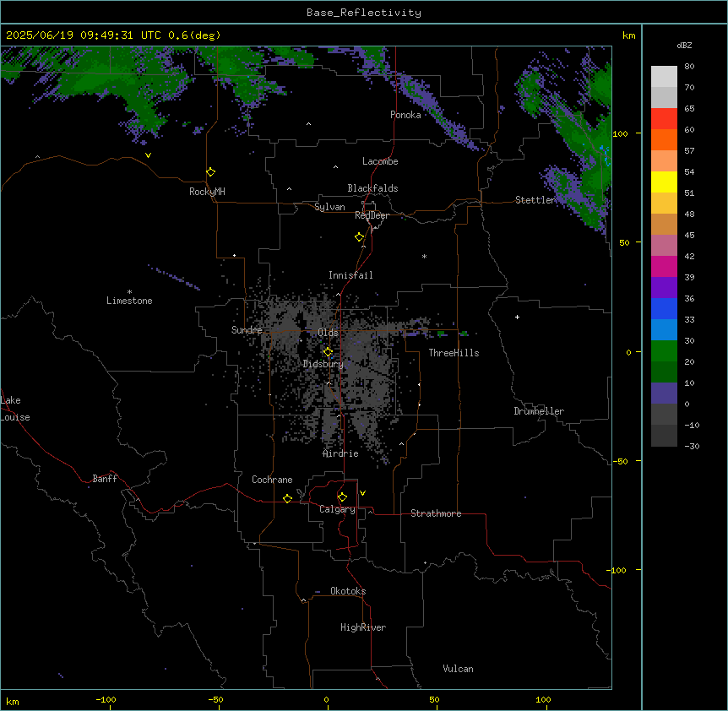
Task: Click the Okotoks label
Action: 348,591
